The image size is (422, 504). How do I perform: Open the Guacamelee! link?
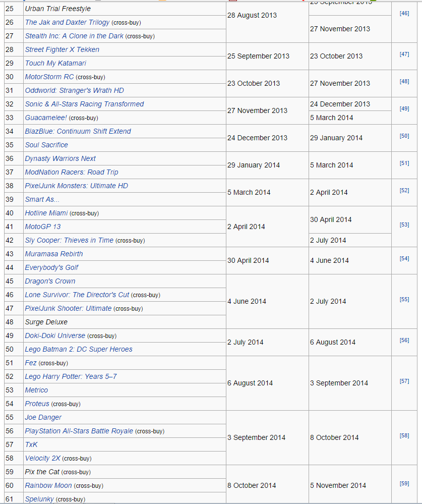[x=46, y=118]
